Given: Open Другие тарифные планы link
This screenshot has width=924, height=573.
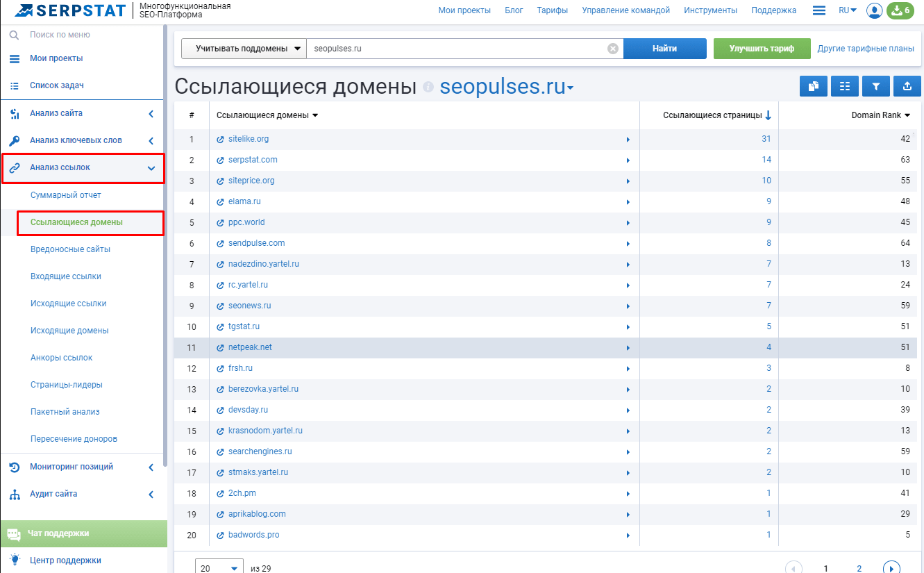Looking at the screenshot, I should click(866, 49).
